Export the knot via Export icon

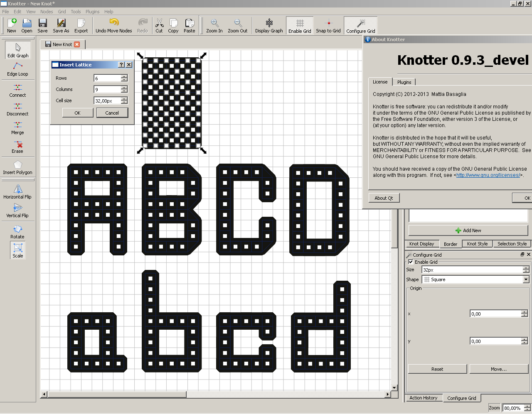pyautogui.click(x=81, y=25)
